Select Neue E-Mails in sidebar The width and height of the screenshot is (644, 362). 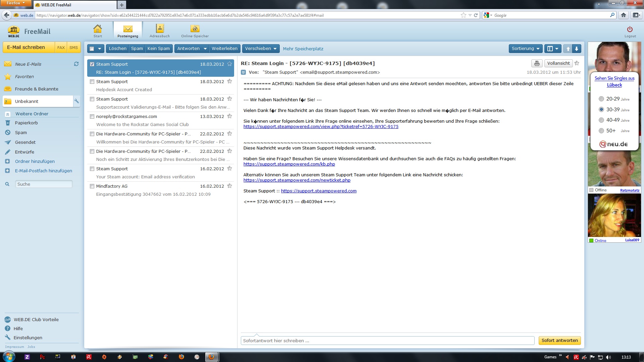(x=28, y=64)
